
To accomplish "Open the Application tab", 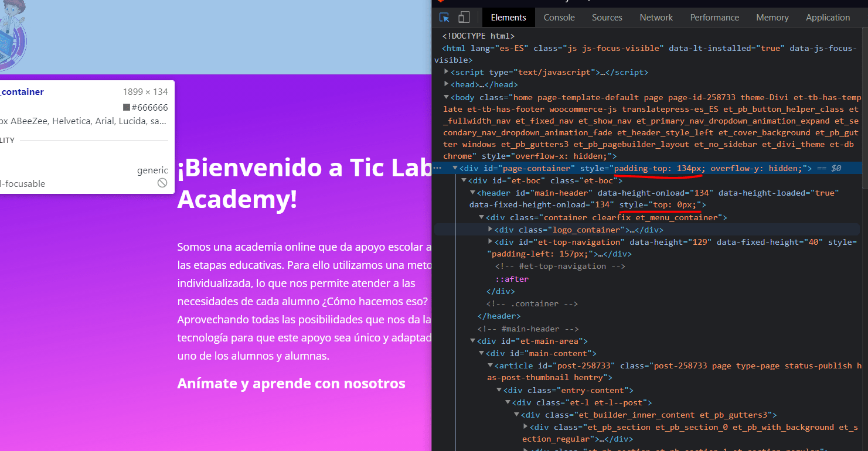I will pyautogui.click(x=828, y=18).
